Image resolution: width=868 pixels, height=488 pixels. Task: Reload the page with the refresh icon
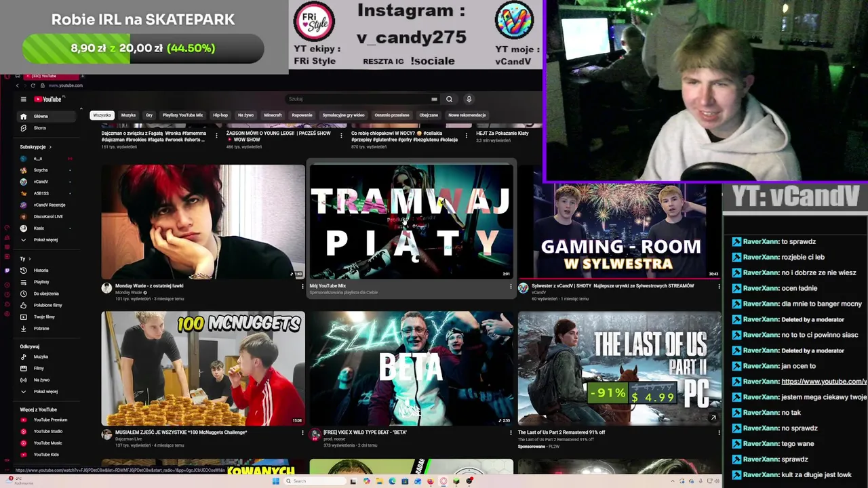[34, 85]
